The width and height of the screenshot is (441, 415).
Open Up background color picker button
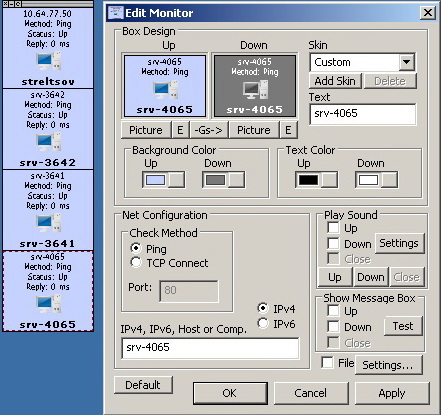[x=176, y=180]
